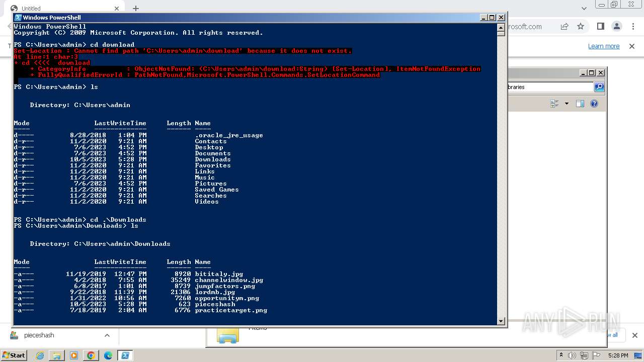Image resolution: width=644 pixels, height=362 pixels.
Task: Open Windows Explorer taskbar icon
Action: tap(57, 355)
